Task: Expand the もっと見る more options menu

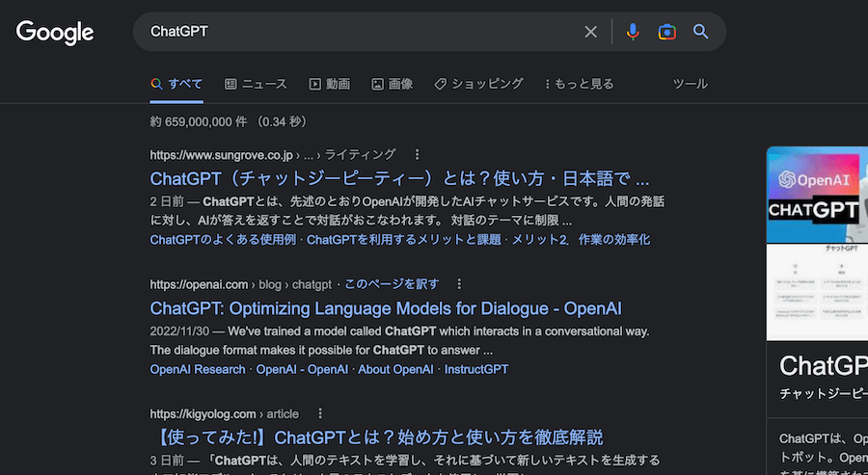Action: point(579,84)
